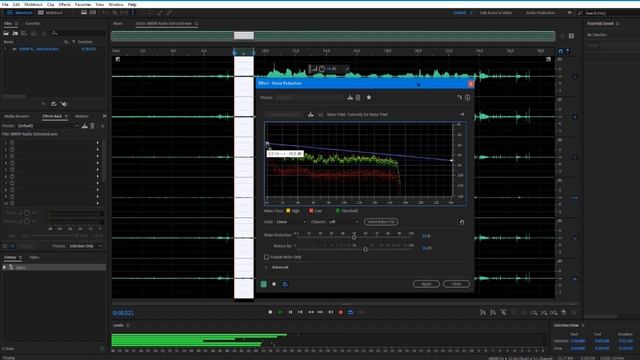Delete Effects Rack preset icon
Viewport: 640px width, 360px height.
pyautogui.click(x=92, y=126)
